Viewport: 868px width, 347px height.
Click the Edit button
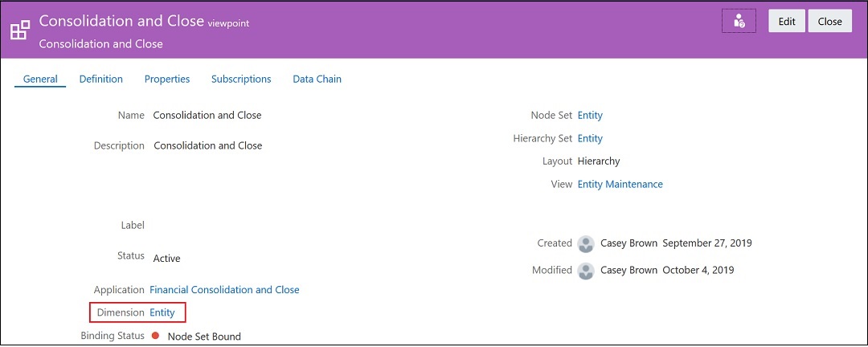[x=787, y=22]
